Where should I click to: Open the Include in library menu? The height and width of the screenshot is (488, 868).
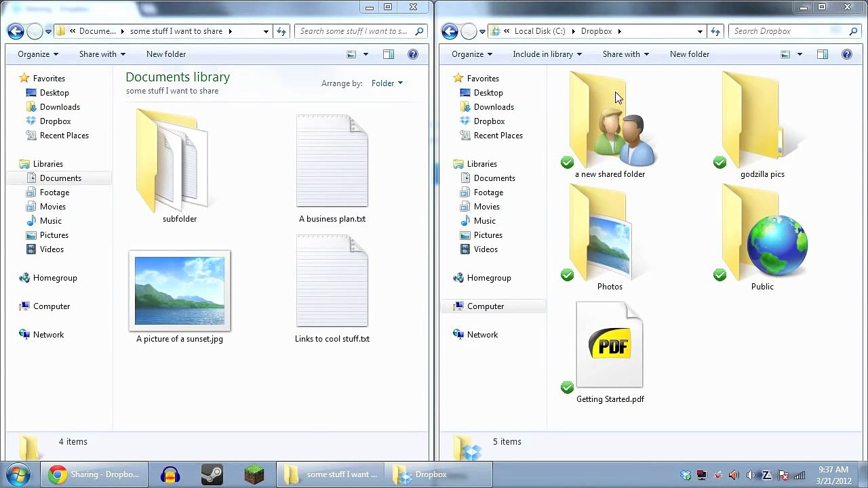click(547, 54)
